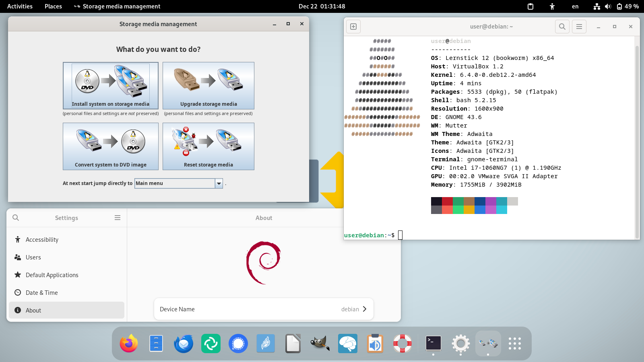Switch to storage media app in dock

click(488, 343)
